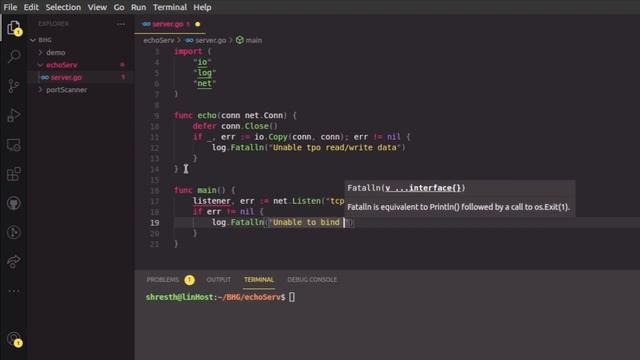This screenshot has width=640, height=360.
Task: Switch to the Output panel tab
Action: pos(218,280)
